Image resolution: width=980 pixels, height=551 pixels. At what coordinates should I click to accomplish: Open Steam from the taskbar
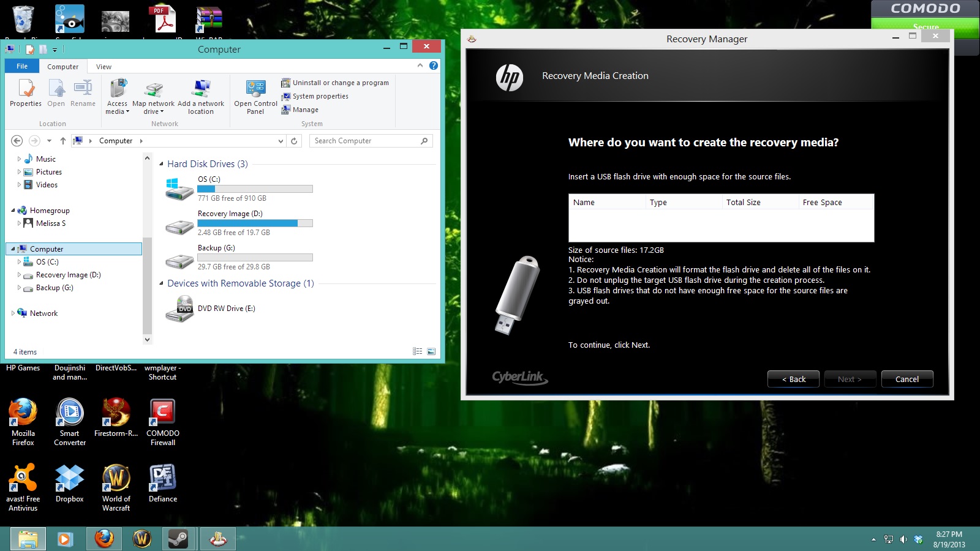[x=178, y=539]
